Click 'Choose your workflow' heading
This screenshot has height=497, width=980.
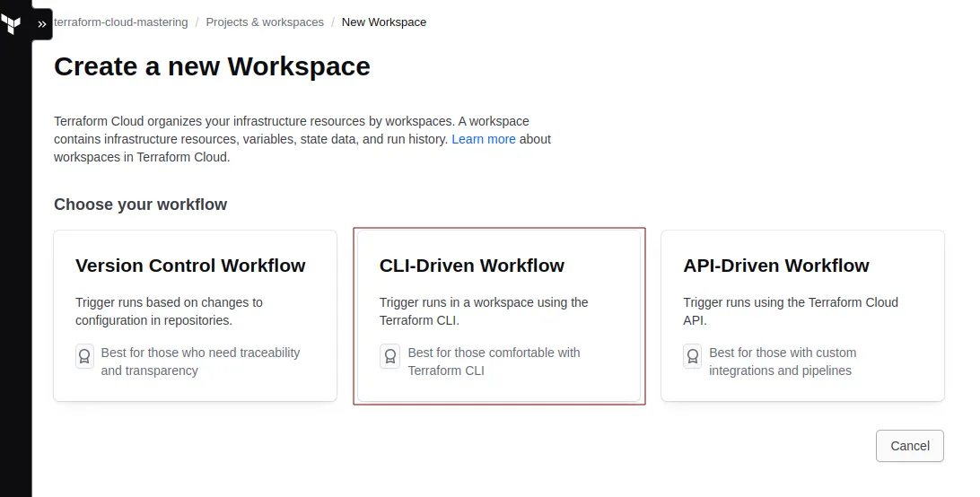tap(141, 205)
